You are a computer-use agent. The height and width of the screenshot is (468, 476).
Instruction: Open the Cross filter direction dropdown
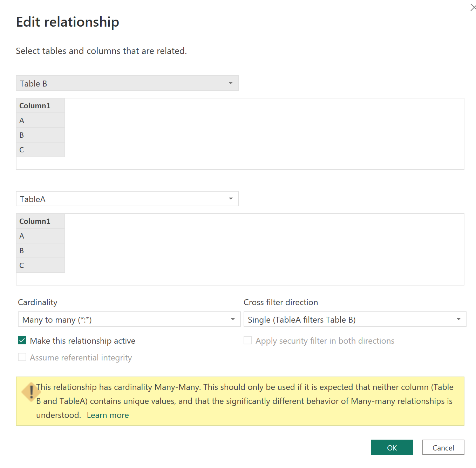click(x=355, y=319)
